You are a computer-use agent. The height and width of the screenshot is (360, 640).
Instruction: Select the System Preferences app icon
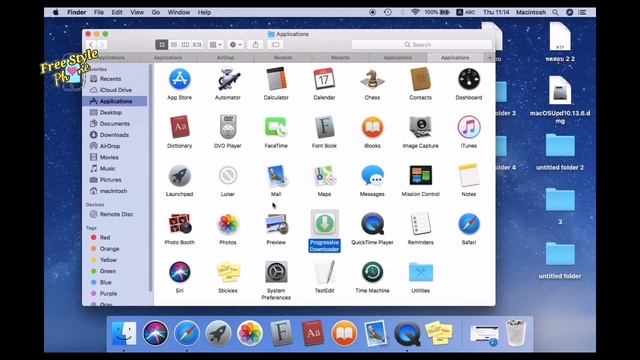[276, 272]
